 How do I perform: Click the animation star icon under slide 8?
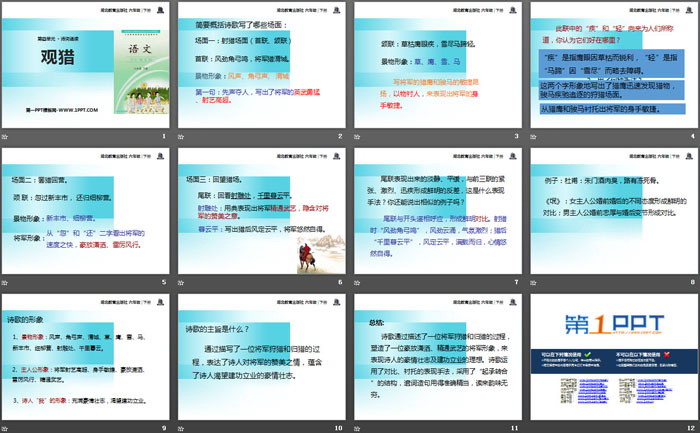pos(533,283)
